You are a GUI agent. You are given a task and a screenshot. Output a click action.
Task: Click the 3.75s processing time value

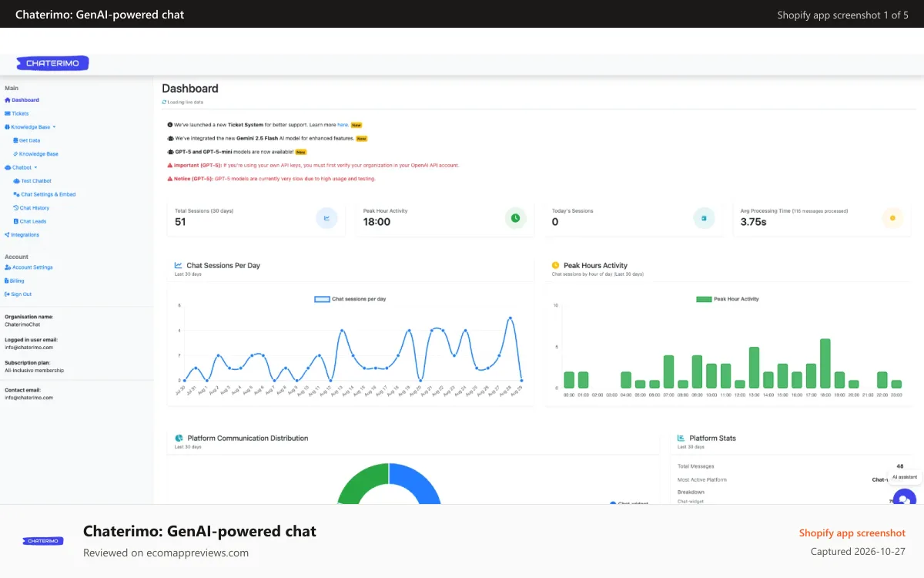tap(753, 222)
